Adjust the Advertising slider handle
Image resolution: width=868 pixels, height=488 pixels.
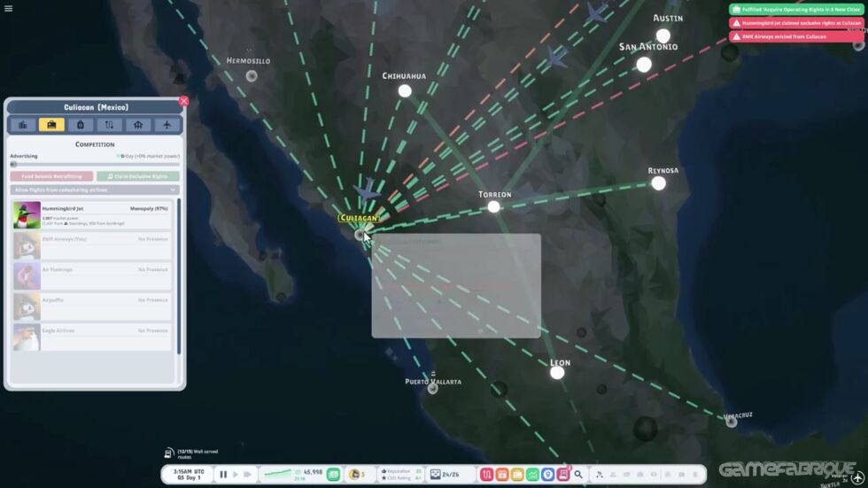14,165
